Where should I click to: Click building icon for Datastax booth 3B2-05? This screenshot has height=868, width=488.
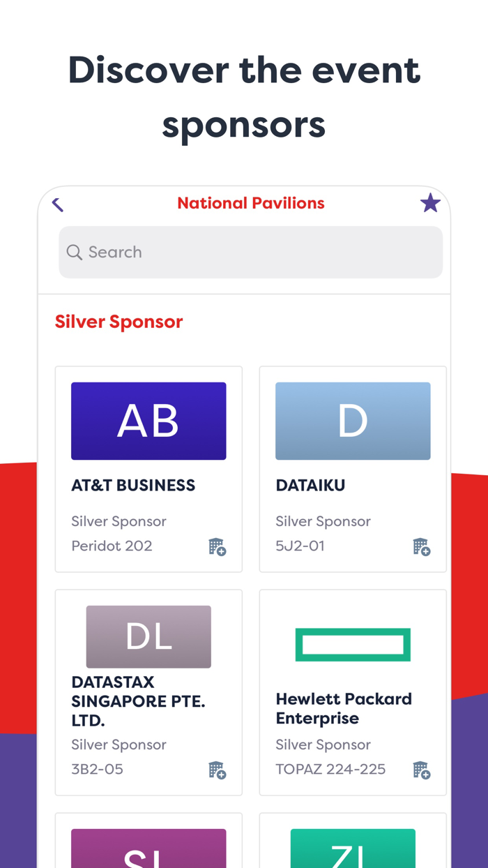[217, 771]
